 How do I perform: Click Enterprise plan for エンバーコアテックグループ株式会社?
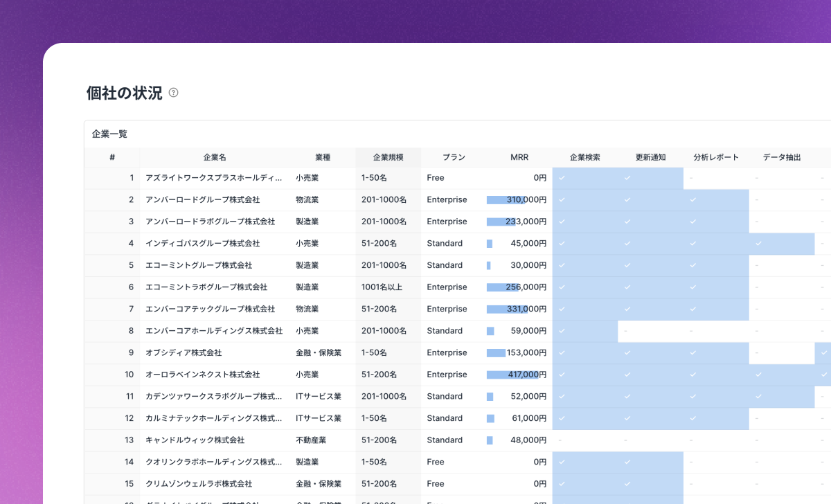[447, 309]
